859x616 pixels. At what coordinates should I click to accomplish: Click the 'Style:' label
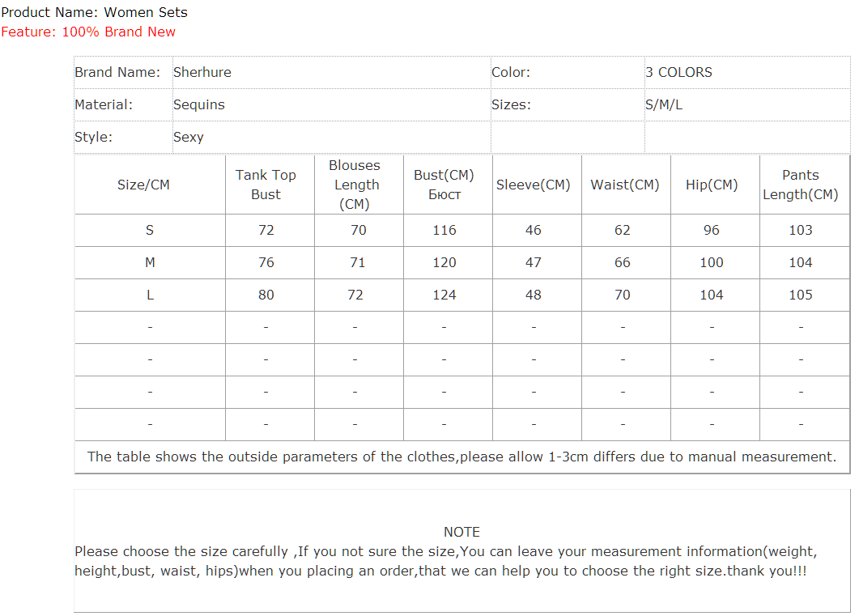tap(94, 137)
